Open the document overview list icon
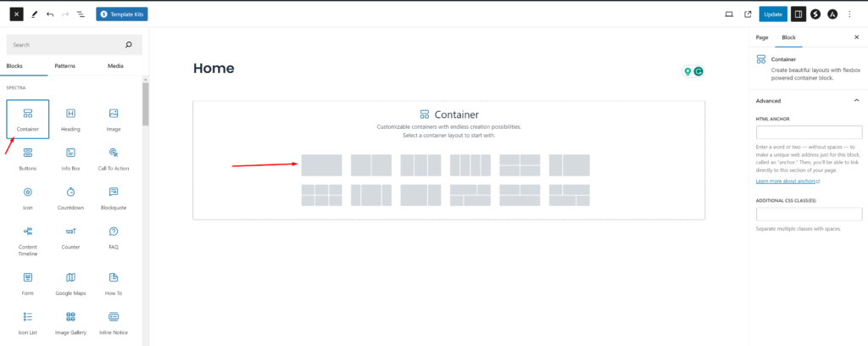 pos(81,14)
